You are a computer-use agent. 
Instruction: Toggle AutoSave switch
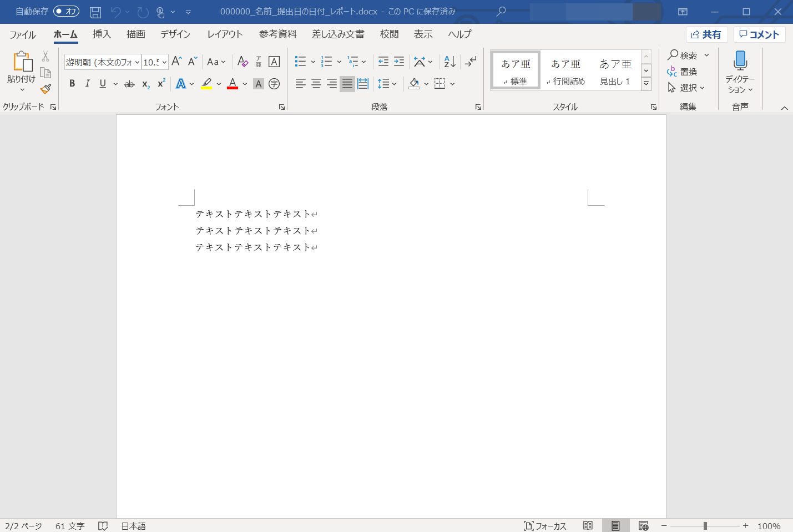(x=67, y=11)
